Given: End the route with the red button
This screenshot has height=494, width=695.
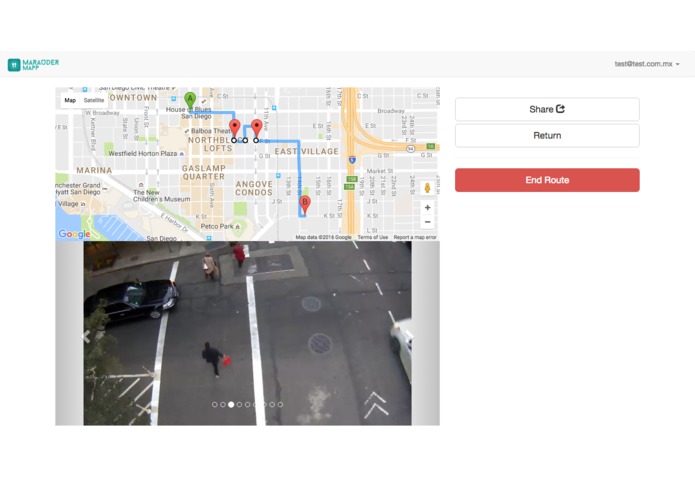Looking at the screenshot, I should click(x=547, y=180).
